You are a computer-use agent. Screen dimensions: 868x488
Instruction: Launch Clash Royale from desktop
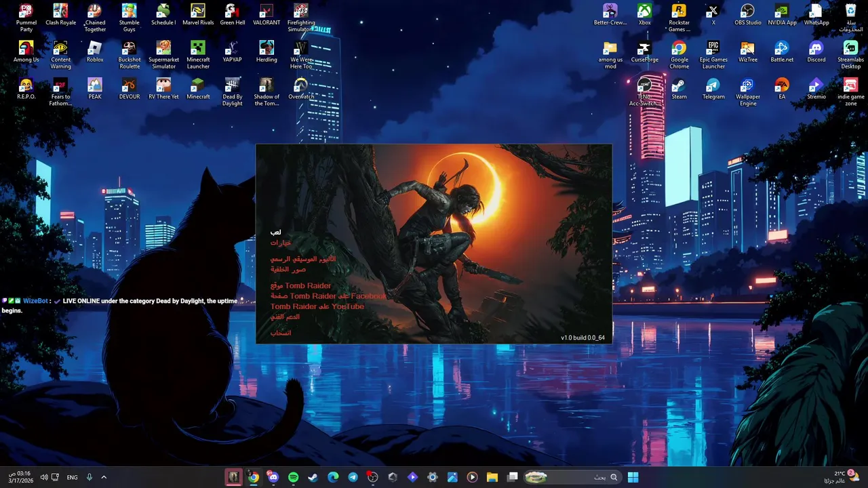60,15
